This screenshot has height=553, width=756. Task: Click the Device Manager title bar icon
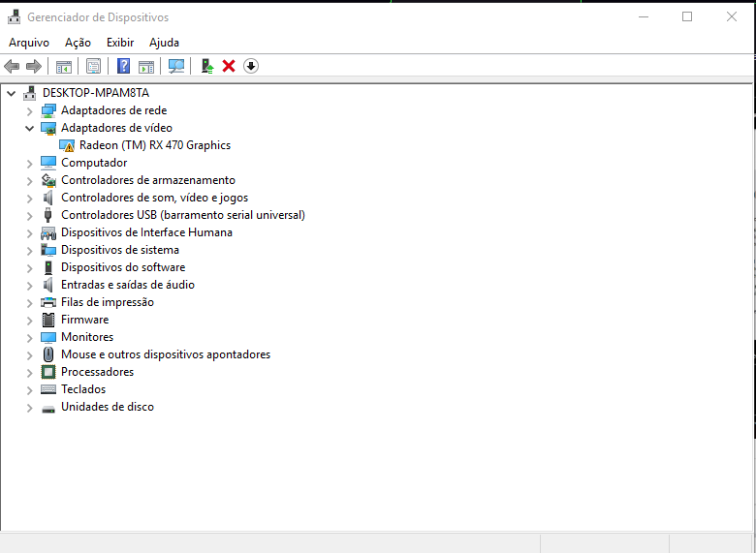click(x=14, y=16)
